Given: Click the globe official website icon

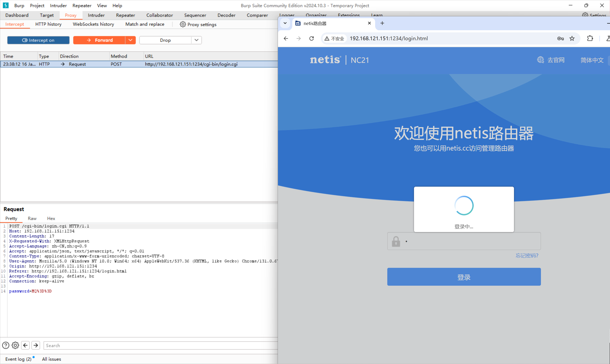Looking at the screenshot, I should 540,60.
